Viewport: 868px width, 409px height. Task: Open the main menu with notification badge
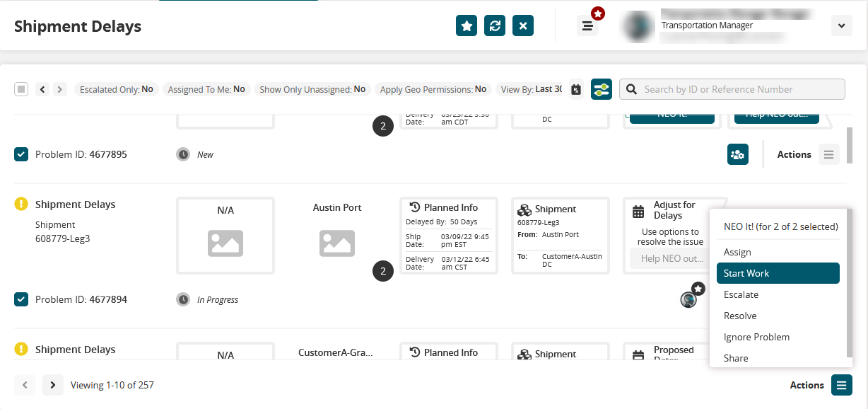click(587, 25)
